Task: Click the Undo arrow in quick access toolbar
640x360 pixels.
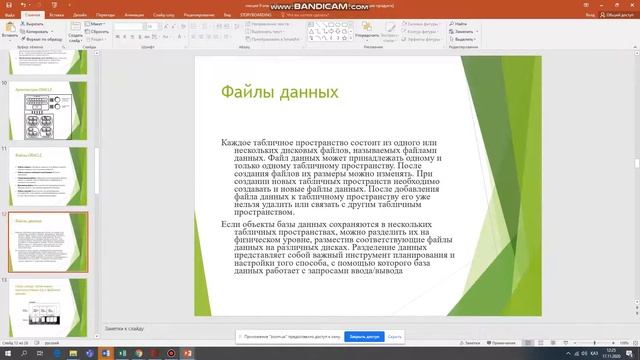Action: click(23, 5)
